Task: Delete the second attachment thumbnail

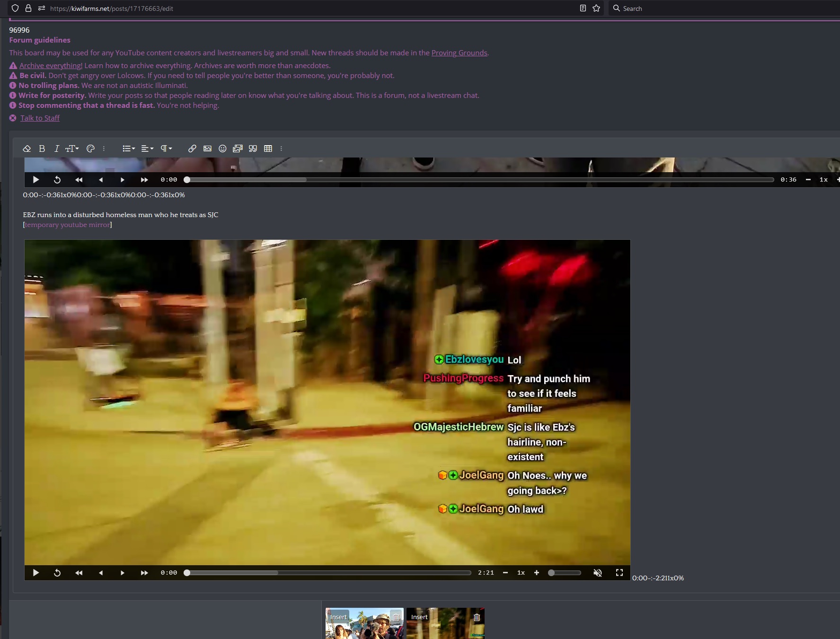Action: pos(477,617)
